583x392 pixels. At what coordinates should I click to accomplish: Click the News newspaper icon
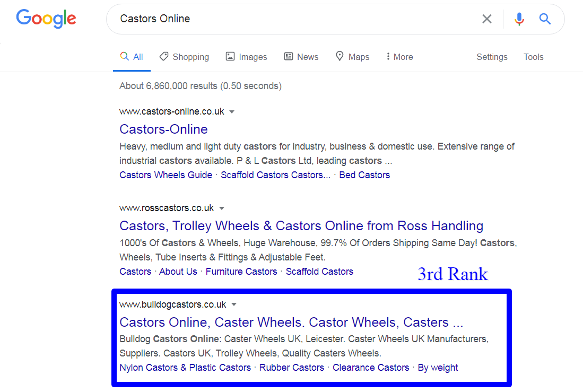click(x=288, y=57)
